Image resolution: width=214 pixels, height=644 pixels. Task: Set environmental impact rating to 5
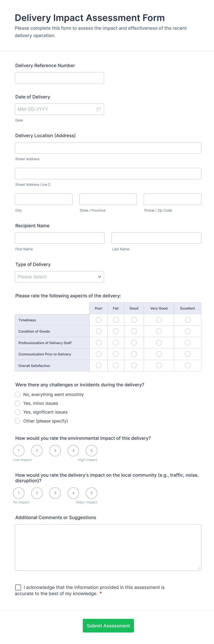[91, 450]
